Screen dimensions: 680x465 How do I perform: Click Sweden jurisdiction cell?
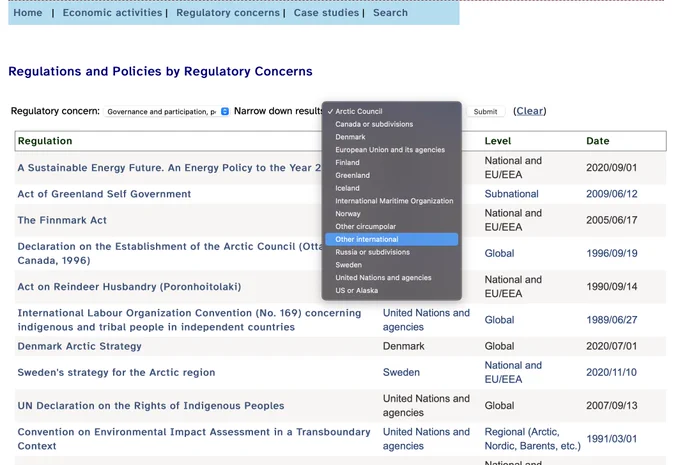point(401,372)
